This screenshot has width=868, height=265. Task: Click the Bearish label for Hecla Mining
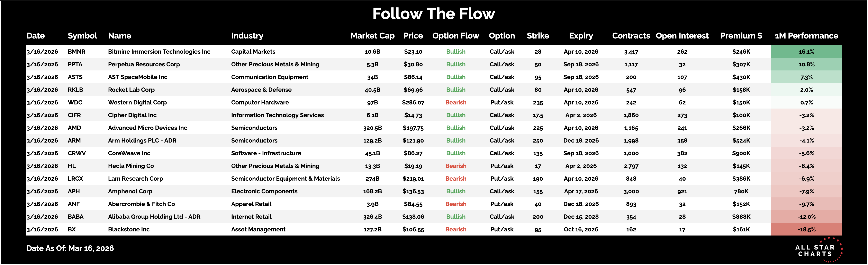click(x=455, y=166)
